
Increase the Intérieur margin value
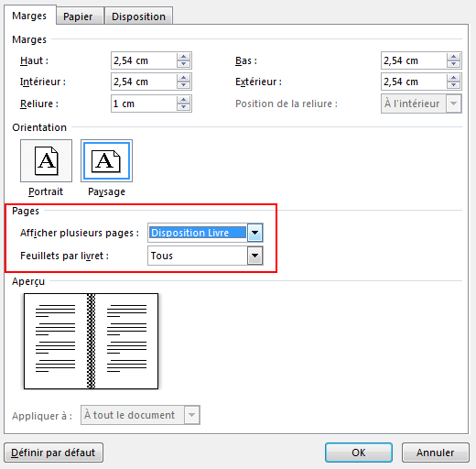(x=183, y=78)
